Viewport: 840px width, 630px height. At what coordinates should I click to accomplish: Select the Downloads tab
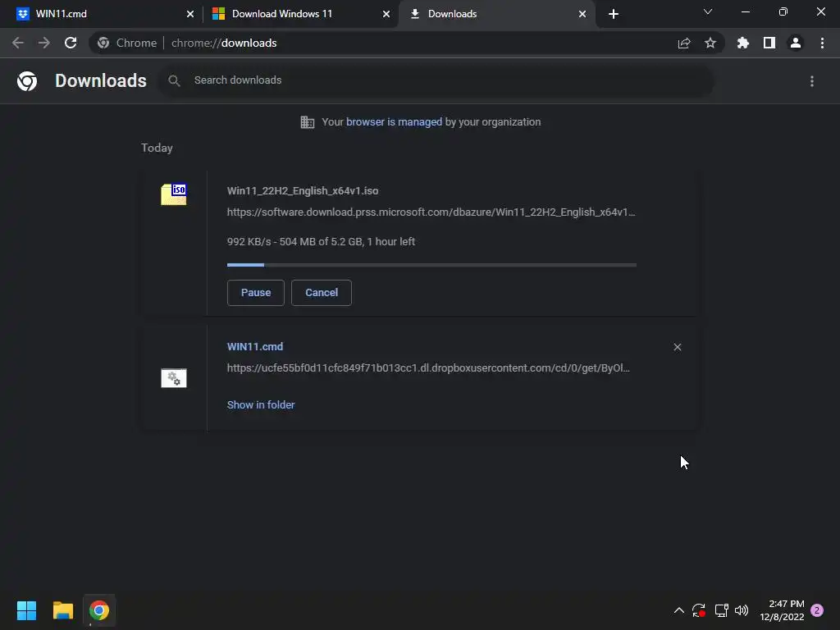[x=495, y=14]
